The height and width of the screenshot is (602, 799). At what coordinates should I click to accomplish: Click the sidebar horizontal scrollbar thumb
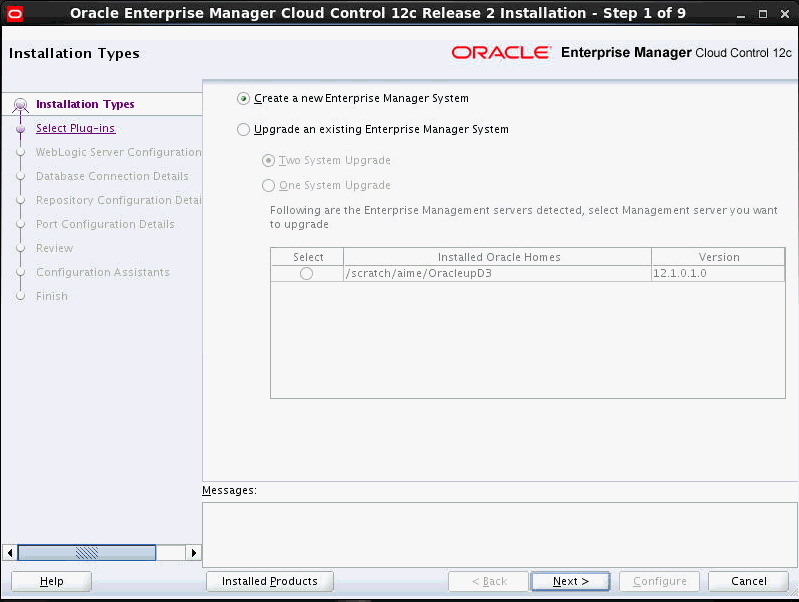coord(87,553)
